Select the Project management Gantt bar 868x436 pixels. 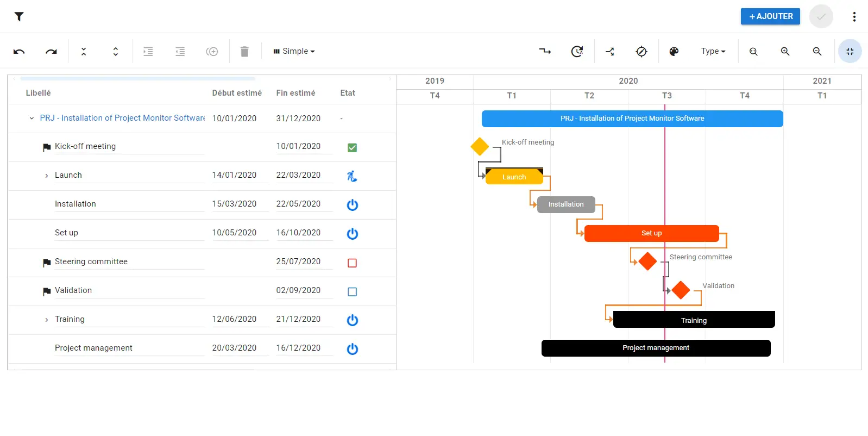pos(656,348)
